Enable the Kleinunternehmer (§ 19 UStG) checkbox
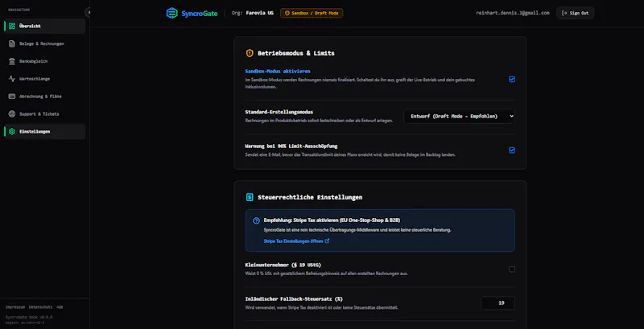Image resolution: width=644 pixels, height=329 pixels. (x=512, y=269)
